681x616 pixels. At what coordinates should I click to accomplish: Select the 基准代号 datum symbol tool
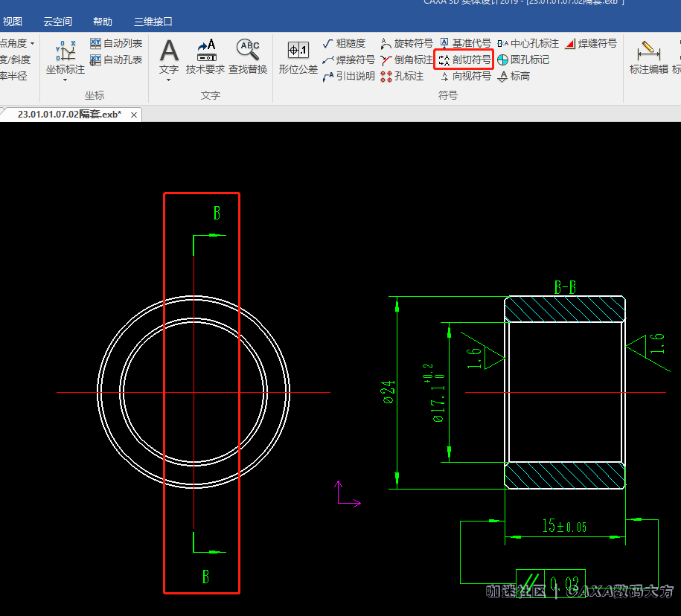465,43
